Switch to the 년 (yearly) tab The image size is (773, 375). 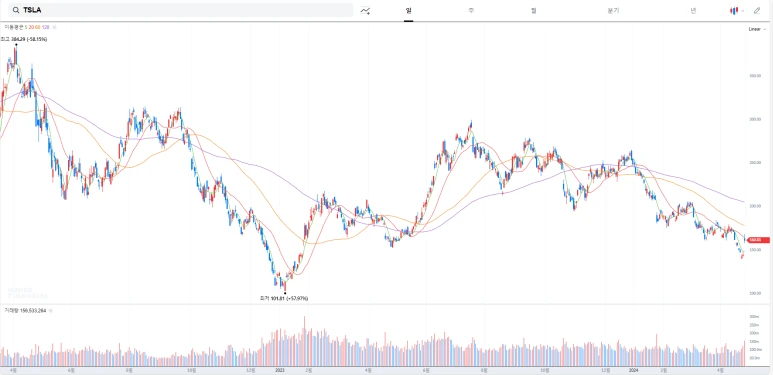[693, 10]
